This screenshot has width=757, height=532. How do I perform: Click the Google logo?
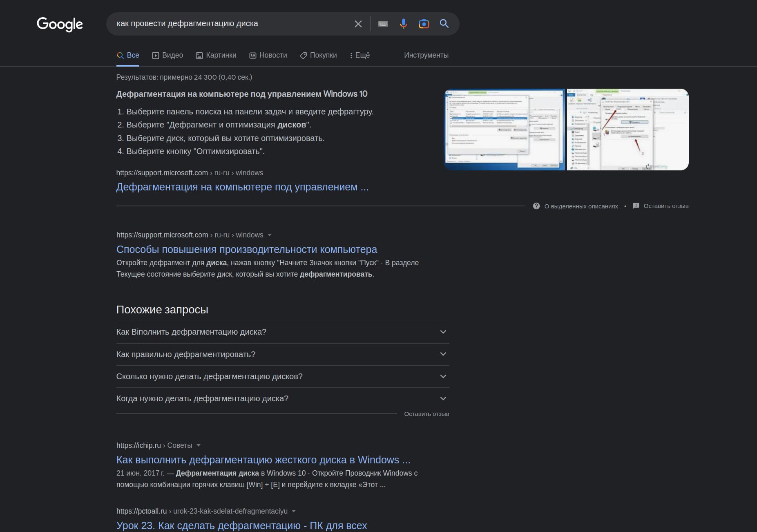pyautogui.click(x=60, y=24)
